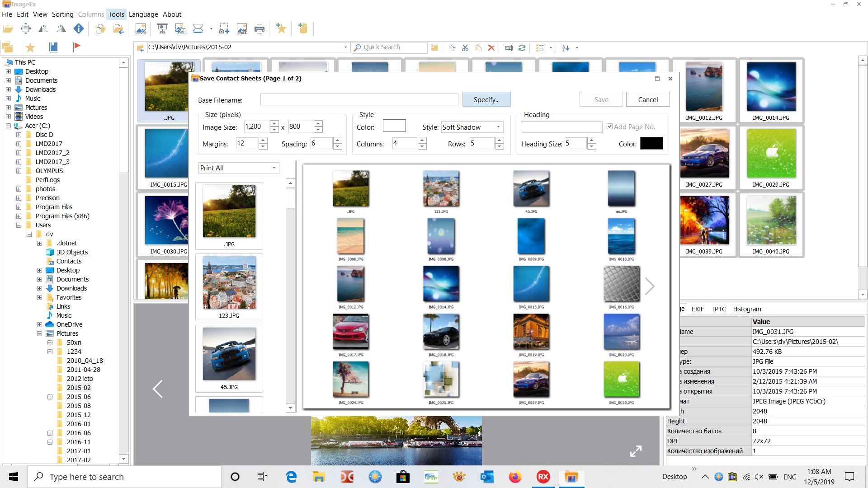Click the red delete X icon
This screenshot has height=488, width=868.
point(491,47)
